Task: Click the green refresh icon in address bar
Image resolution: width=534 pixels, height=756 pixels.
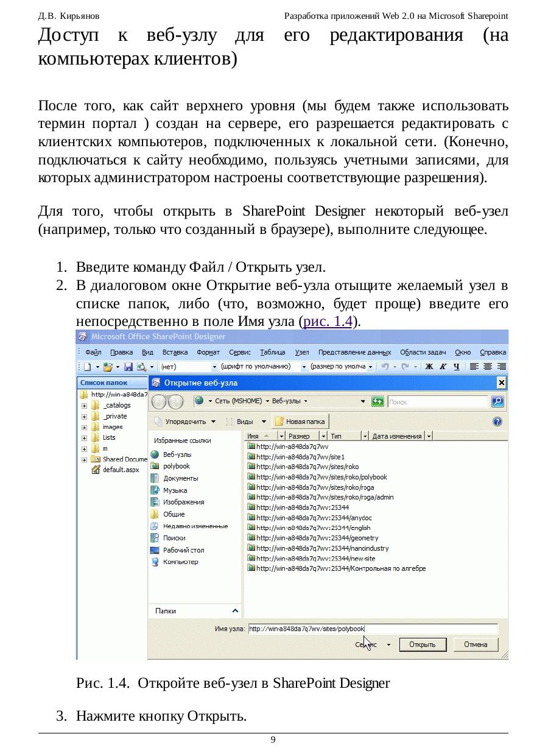Action: [x=378, y=401]
